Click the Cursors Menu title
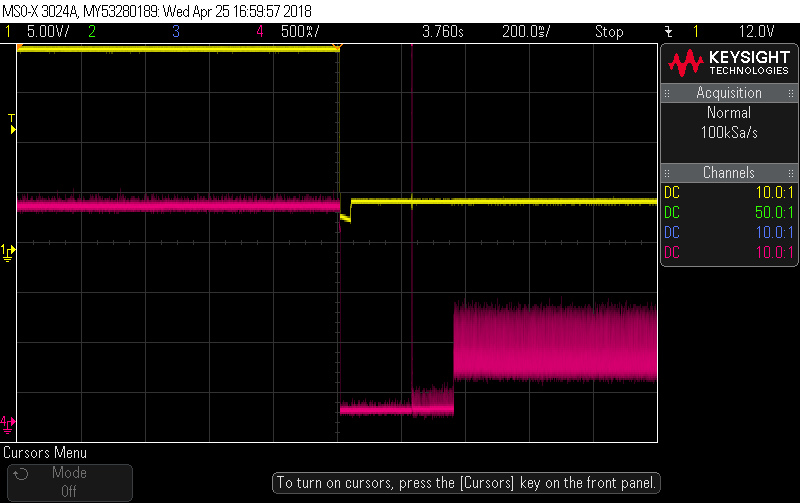This screenshot has height=503, width=800. tap(45, 452)
